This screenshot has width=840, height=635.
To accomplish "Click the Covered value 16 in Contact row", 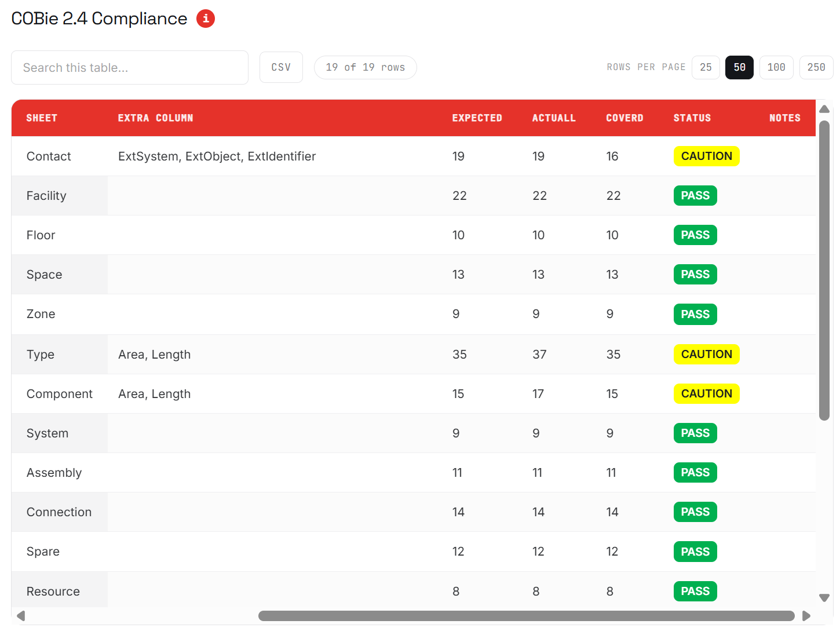I will (x=612, y=156).
